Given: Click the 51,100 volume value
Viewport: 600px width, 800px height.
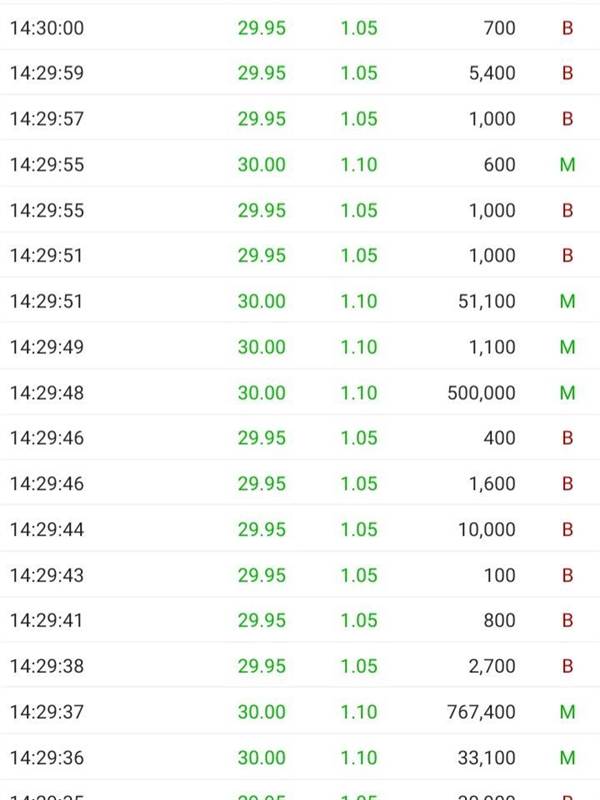Looking at the screenshot, I should point(486,301).
